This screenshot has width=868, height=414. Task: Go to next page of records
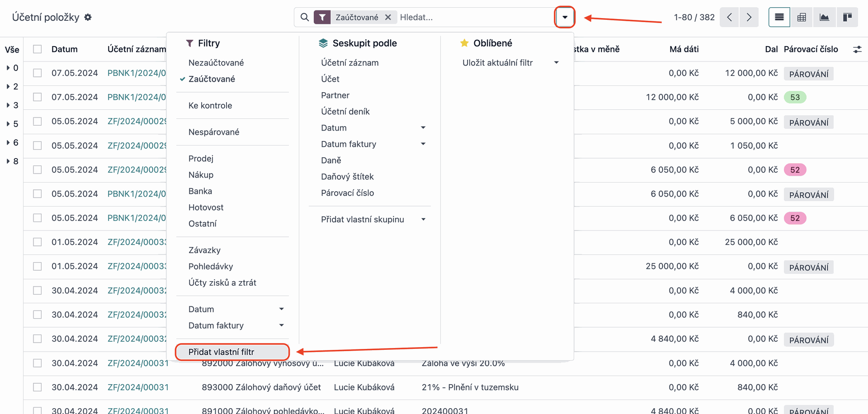[x=749, y=17]
